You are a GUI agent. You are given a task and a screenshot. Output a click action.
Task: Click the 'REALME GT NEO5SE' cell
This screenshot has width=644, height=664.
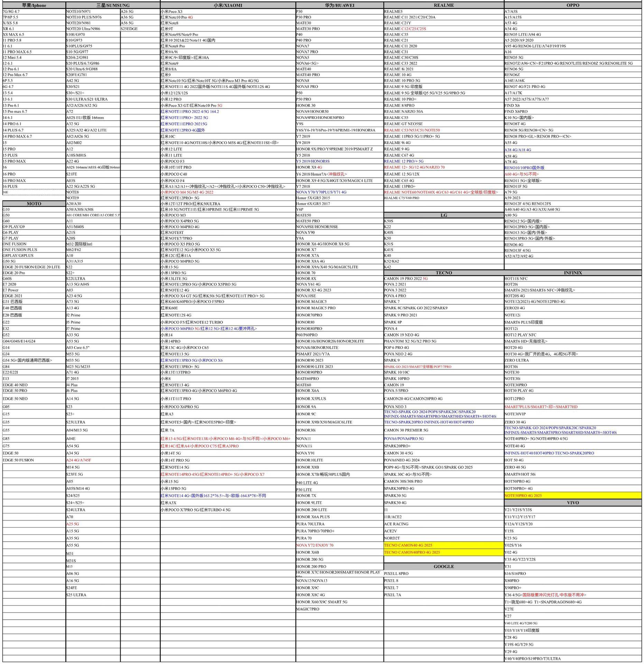(x=444, y=124)
